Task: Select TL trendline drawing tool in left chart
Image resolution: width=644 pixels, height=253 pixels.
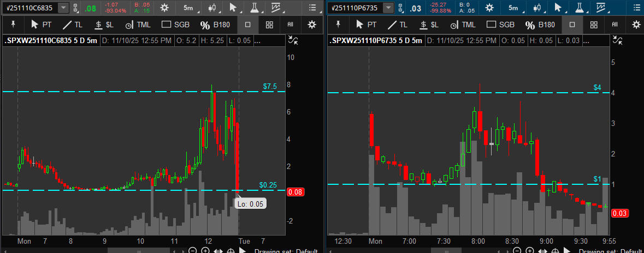Action: point(72,25)
